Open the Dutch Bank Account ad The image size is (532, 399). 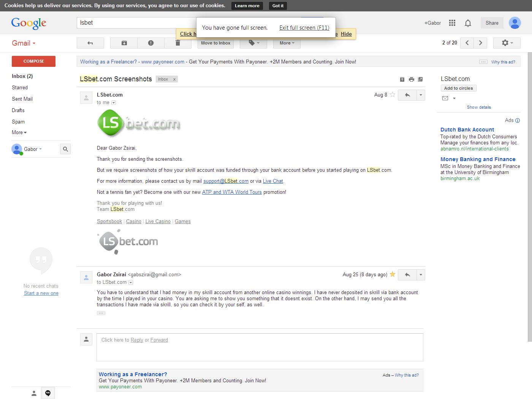[467, 130]
